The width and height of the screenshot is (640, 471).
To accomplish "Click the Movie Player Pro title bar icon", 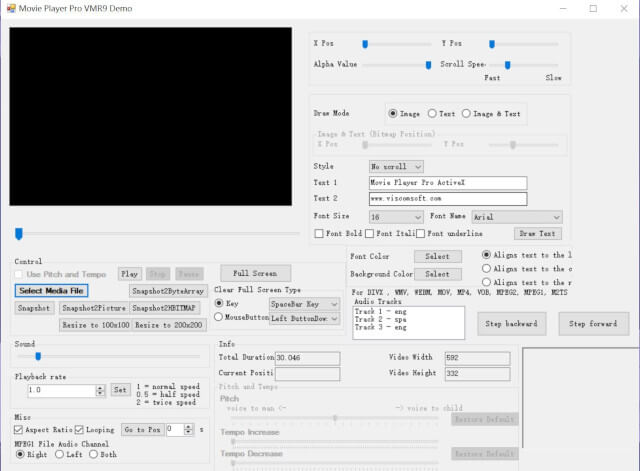I will (11, 8).
